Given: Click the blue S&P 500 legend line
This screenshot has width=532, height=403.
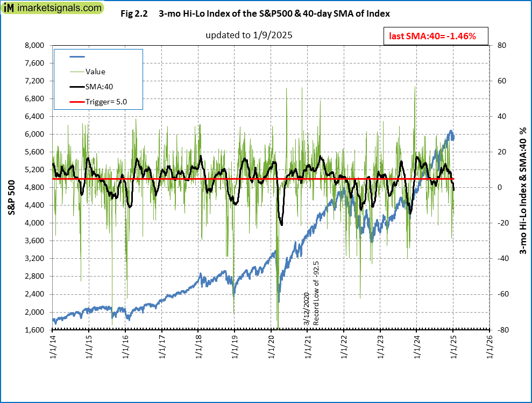Looking at the screenshot, I should [77, 56].
